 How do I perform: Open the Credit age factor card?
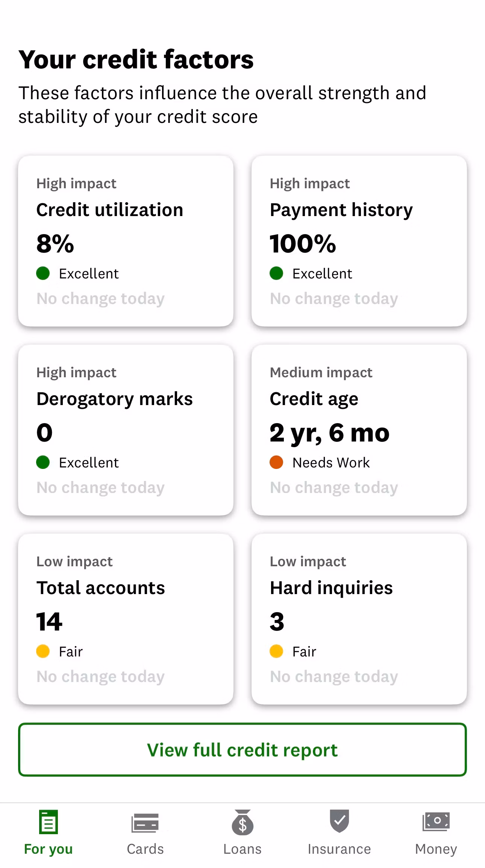point(359,430)
